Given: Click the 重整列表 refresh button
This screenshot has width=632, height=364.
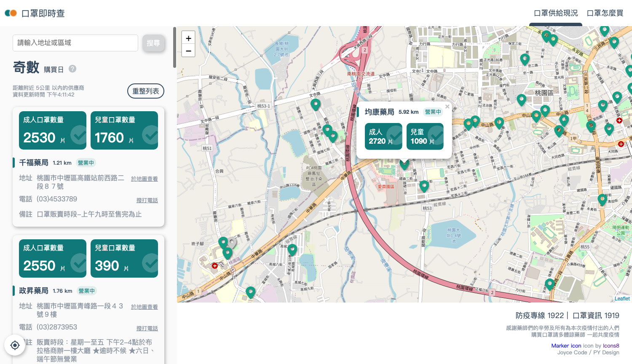Looking at the screenshot, I should (x=146, y=91).
